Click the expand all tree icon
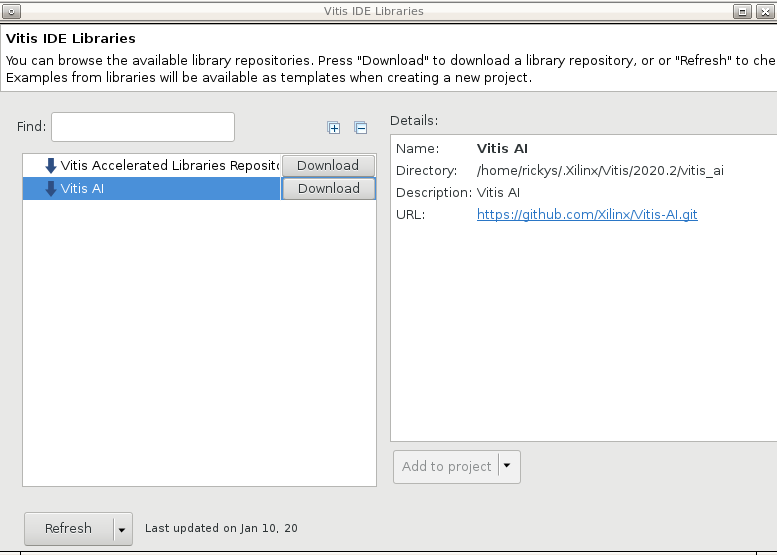Viewport: 777px width, 555px height. click(x=334, y=128)
